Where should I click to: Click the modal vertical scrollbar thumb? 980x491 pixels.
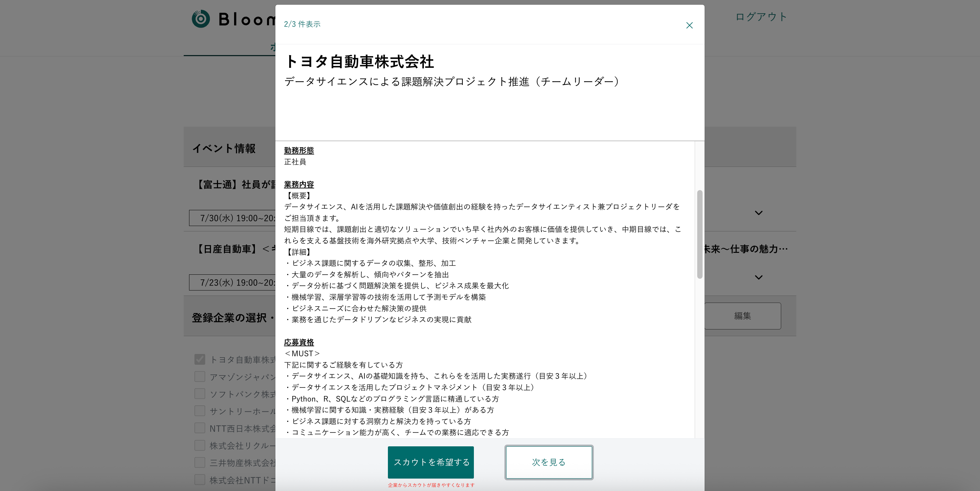pos(699,234)
